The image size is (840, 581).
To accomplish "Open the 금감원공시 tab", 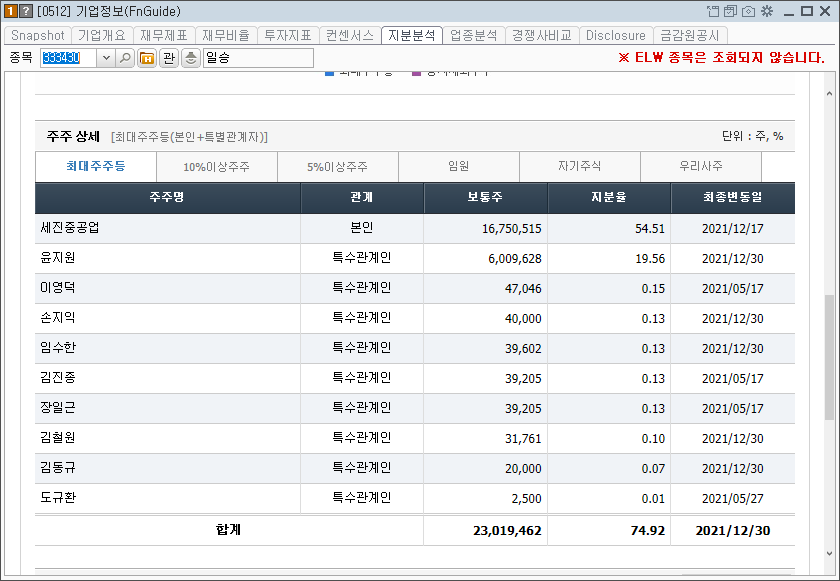I will tap(690, 35).
